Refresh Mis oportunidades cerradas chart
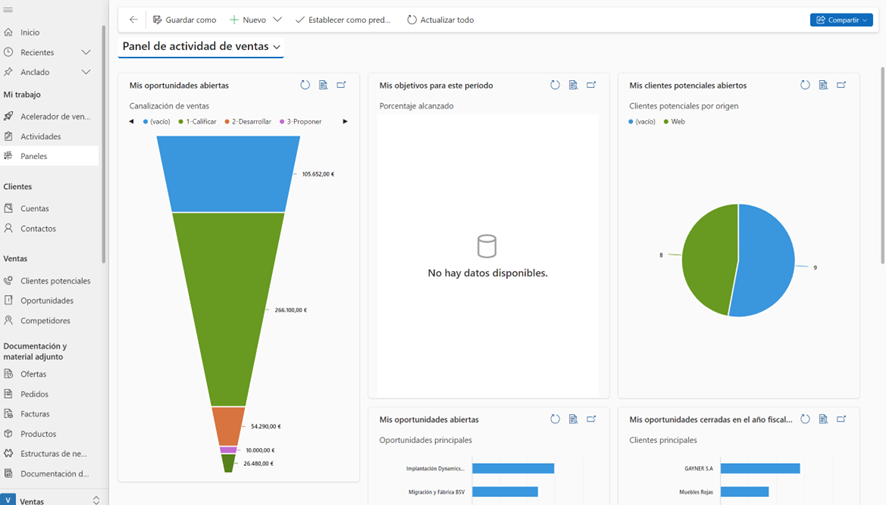This screenshot has width=886, height=505. click(x=805, y=419)
